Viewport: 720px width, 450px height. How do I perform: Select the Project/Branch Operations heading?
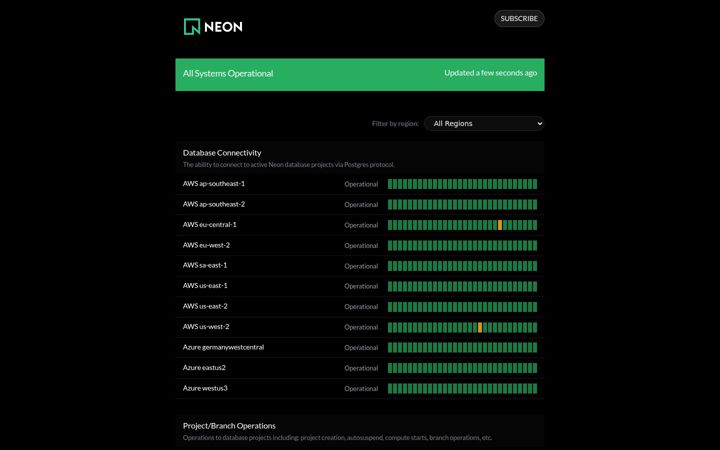[x=229, y=426]
